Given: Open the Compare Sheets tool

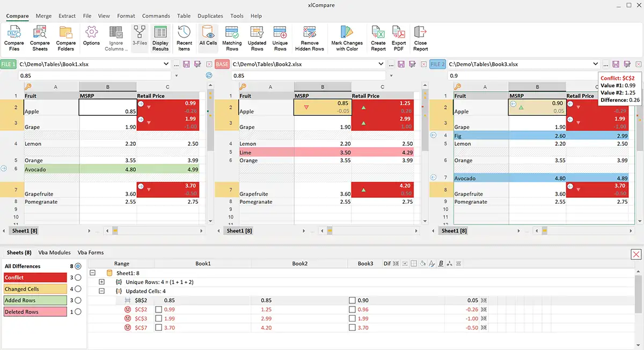Looking at the screenshot, I should click(x=39, y=38).
